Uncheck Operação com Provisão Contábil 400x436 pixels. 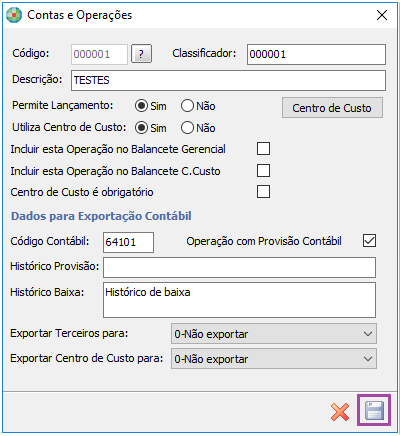click(369, 241)
